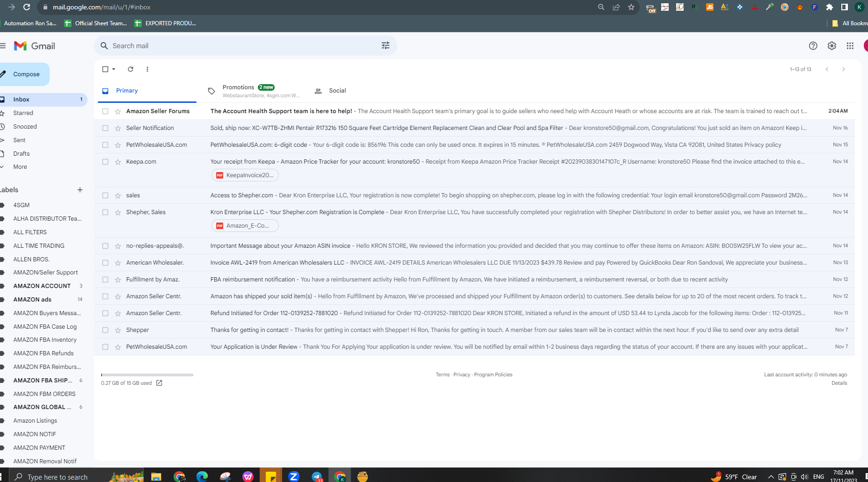Show hidden system tray icons
This screenshot has width=868, height=482.
click(771, 477)
